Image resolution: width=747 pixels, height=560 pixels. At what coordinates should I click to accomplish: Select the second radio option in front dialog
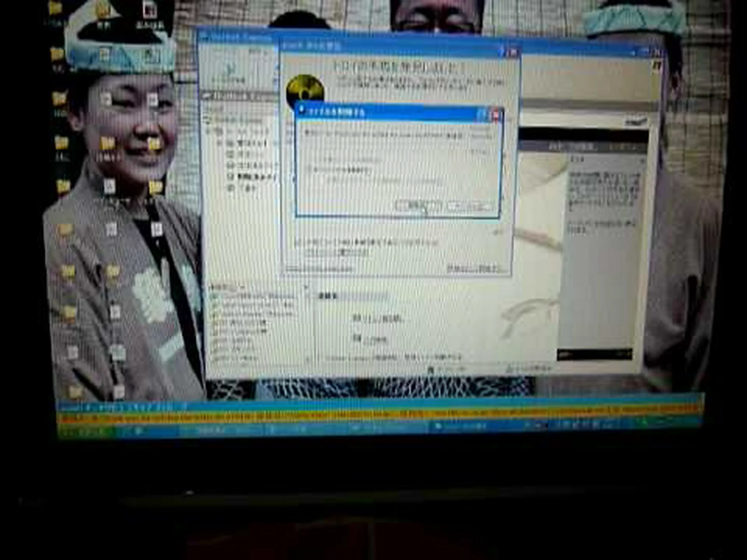pyautogui.click(x=311, y=170)
